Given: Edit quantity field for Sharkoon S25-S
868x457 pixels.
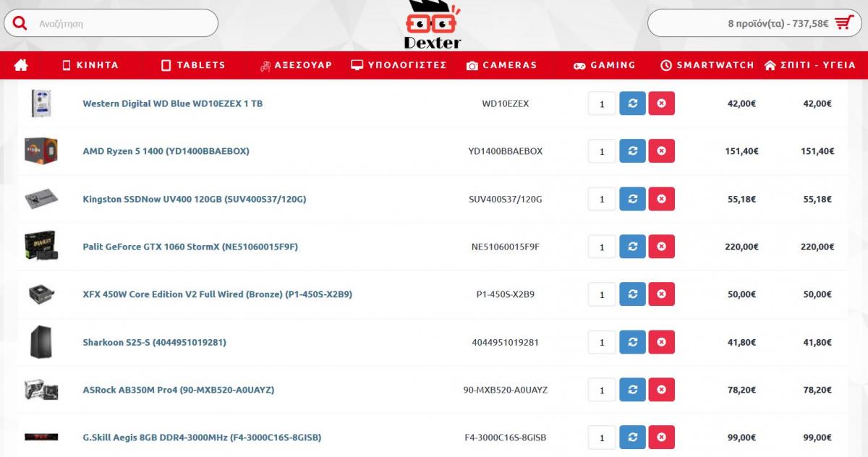Looking at the screenshot, I should click(x=602, y=342).
